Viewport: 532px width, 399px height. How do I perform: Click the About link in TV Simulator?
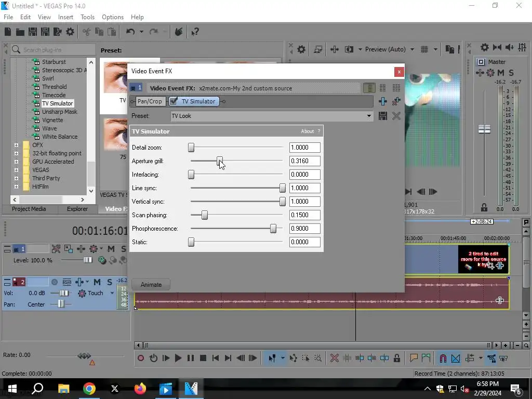(308, 131)
